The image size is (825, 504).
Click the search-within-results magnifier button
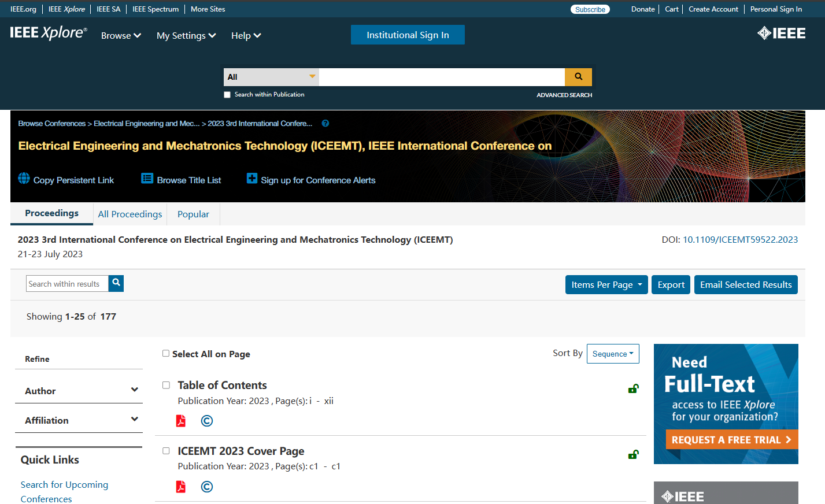116,283
